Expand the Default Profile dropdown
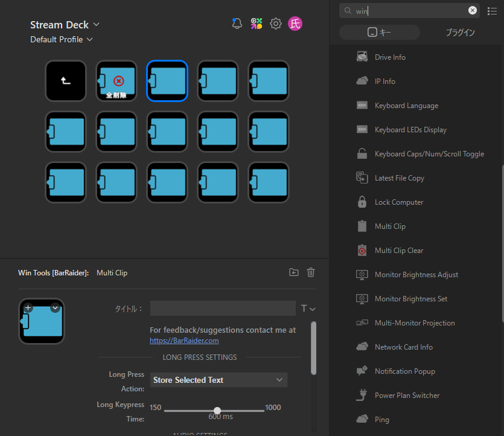 tap(90, 39)
